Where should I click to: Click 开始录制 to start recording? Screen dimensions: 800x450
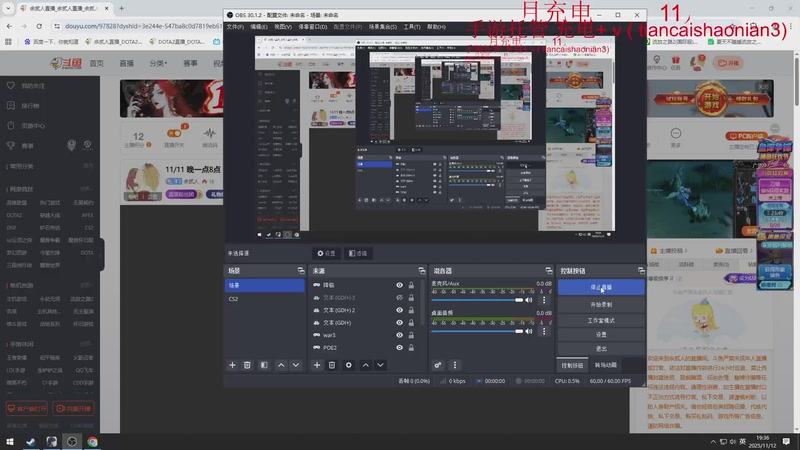[x=601, y=305]
